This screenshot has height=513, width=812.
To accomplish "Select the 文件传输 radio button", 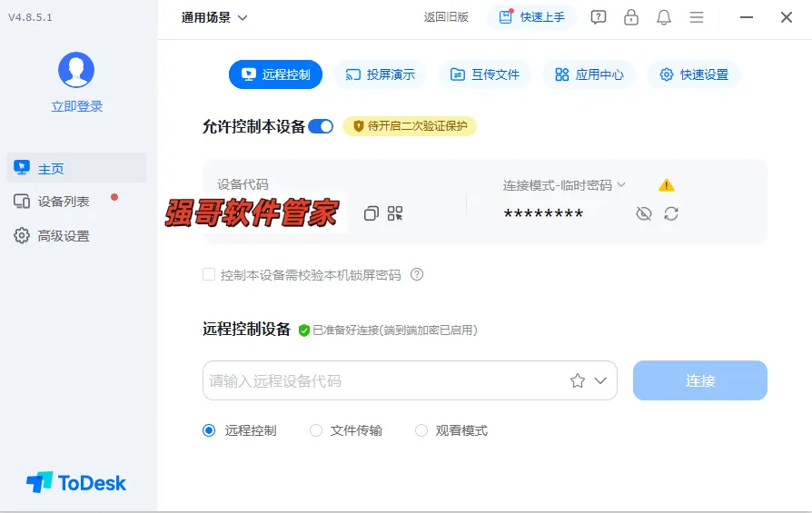I will pyautogui.click(x=316, y=430).
